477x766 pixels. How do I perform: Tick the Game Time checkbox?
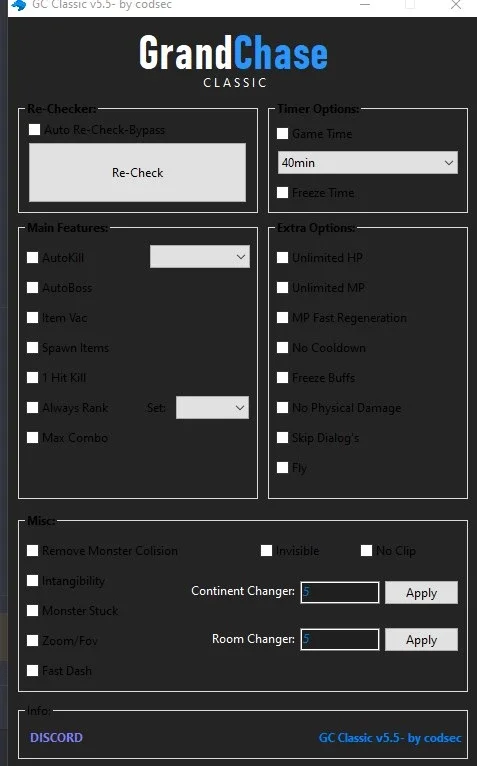pos(282,133)
